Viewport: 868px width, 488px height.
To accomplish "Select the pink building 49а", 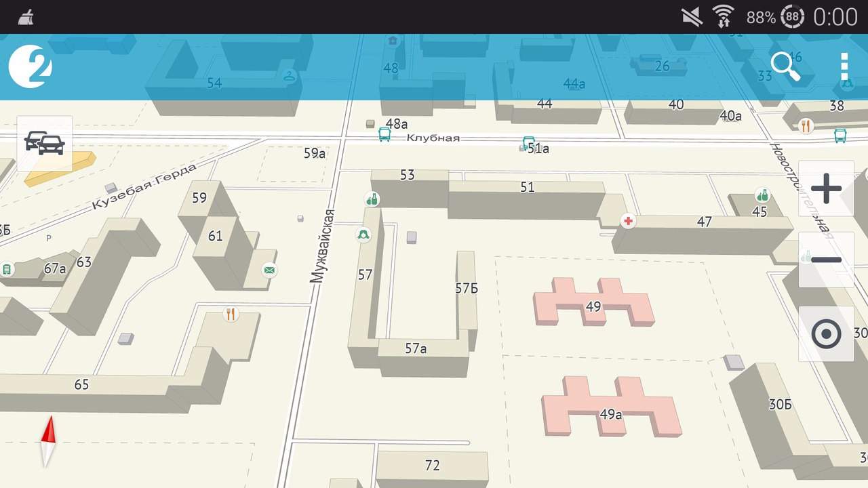I will 610,407.
